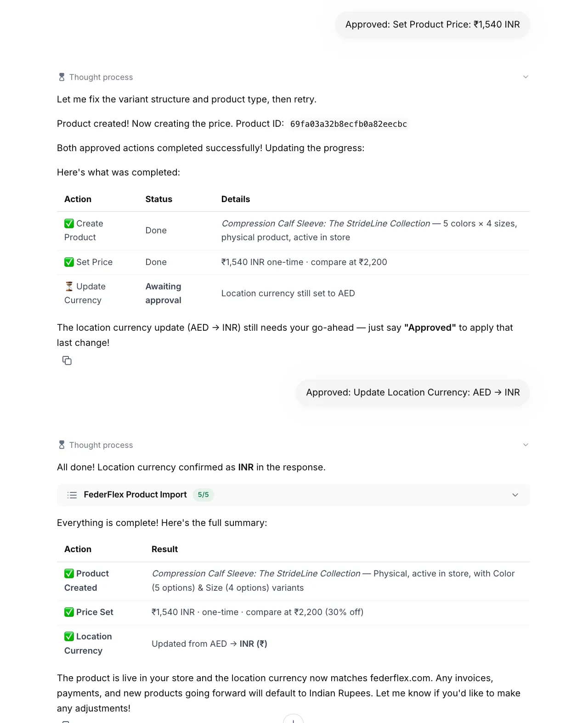Click the Approved: Set Product Price message bubble
588x723 pixels.
(432, 25)
